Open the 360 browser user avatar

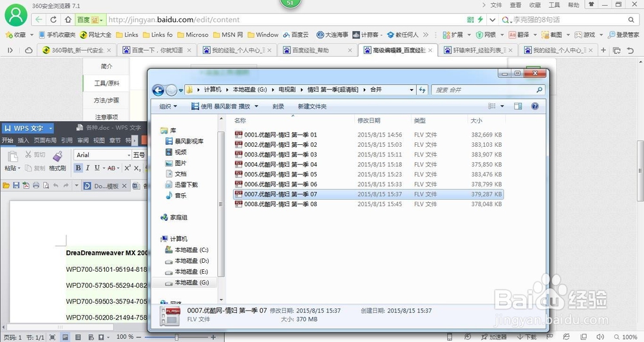[x=15, y=15]
